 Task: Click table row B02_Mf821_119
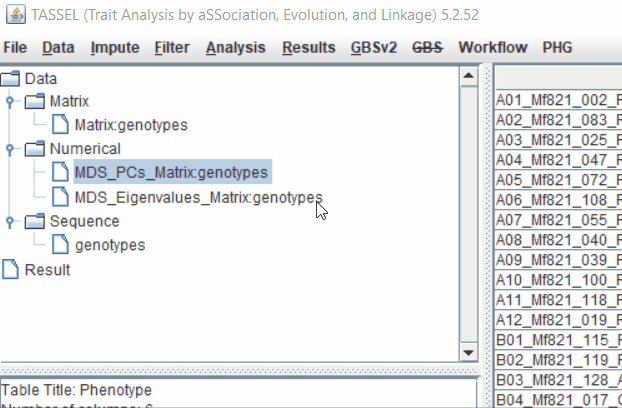[559, 360]
